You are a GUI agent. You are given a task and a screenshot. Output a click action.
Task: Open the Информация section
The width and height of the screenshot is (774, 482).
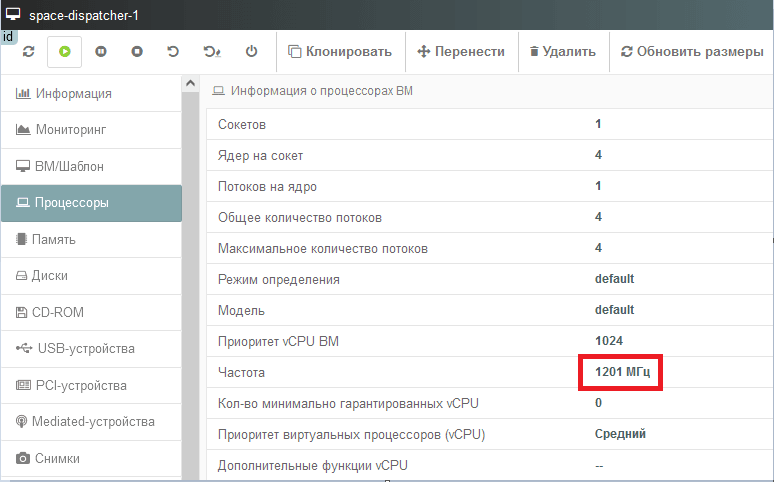(73, 94)
